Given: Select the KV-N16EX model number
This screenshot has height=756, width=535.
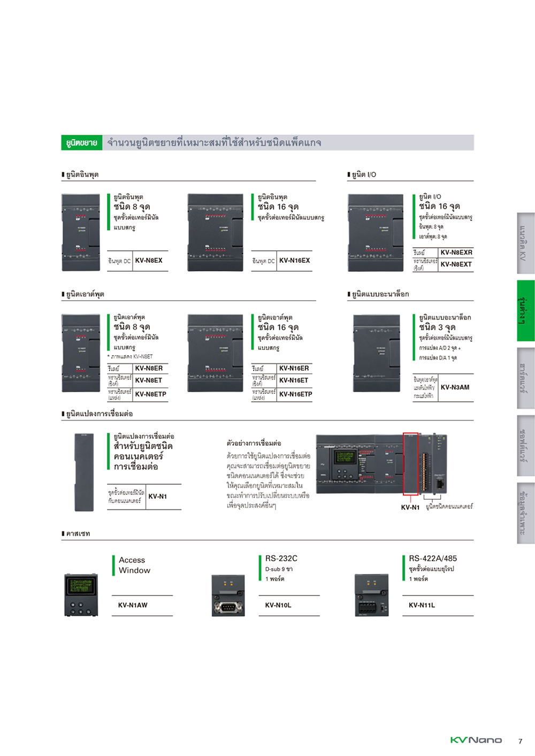Looking at the screenshot, I should (x=294, y=261).
